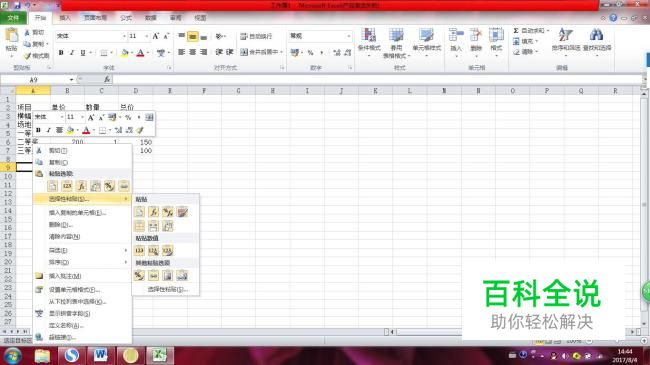Open Word from the Windows taskbar
Image resolution: width=650 pixels, height=365 pixels.
click(x=101, y=355)
